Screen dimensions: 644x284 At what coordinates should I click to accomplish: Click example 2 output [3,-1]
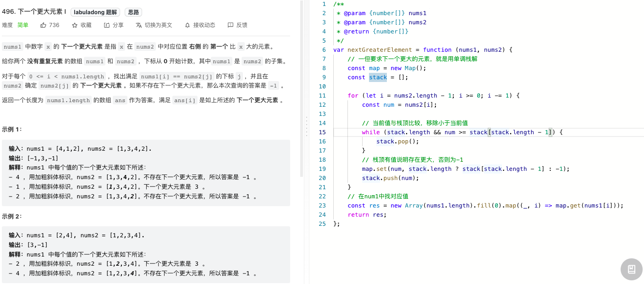[38, 245]
